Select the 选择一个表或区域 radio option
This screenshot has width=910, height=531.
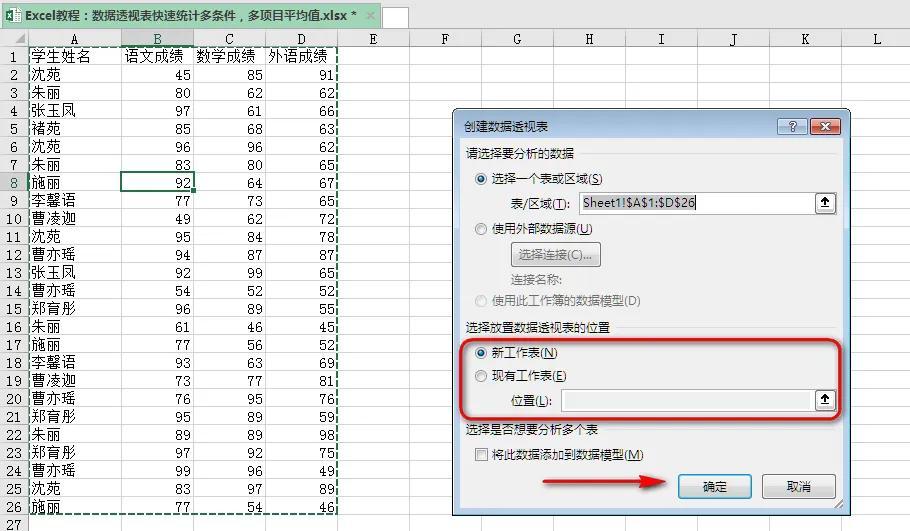(481, 179)
